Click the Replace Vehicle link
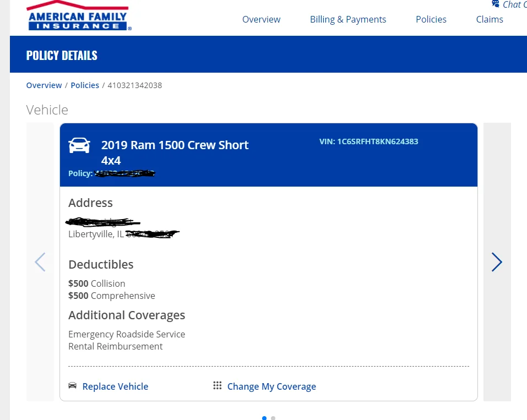The width and height of the screenshot is (527, 420). 115,386
